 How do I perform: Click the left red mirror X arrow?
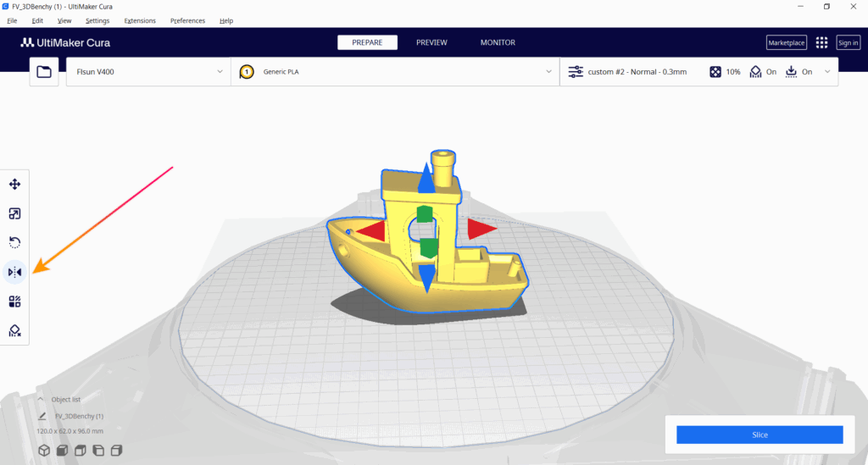coord(370,230)
